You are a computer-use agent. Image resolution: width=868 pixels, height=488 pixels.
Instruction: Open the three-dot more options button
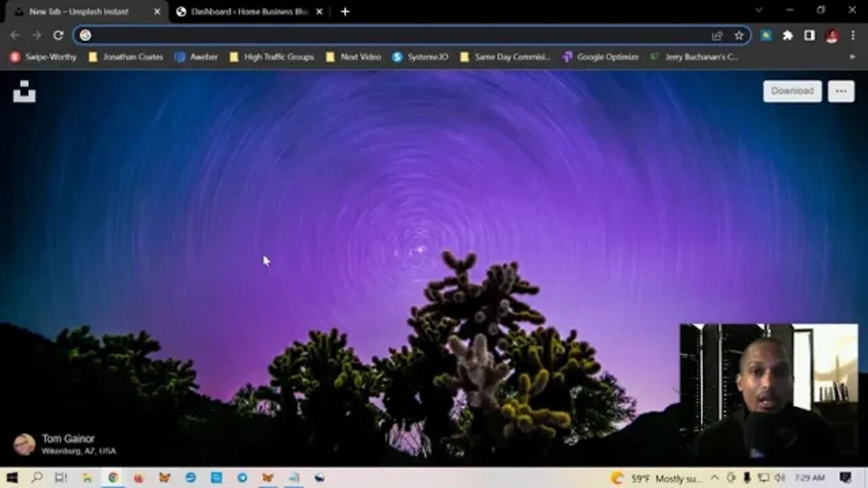click(841, 91)
